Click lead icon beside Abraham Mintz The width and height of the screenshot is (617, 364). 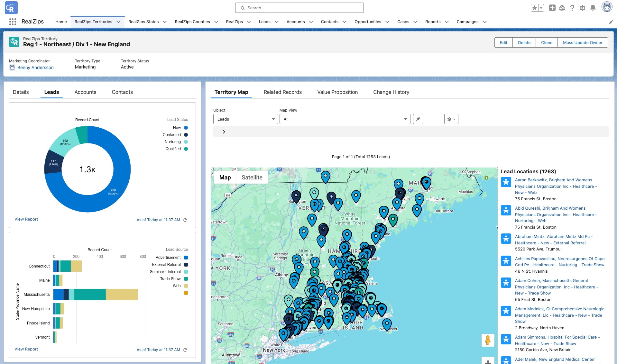coord(506,239)
